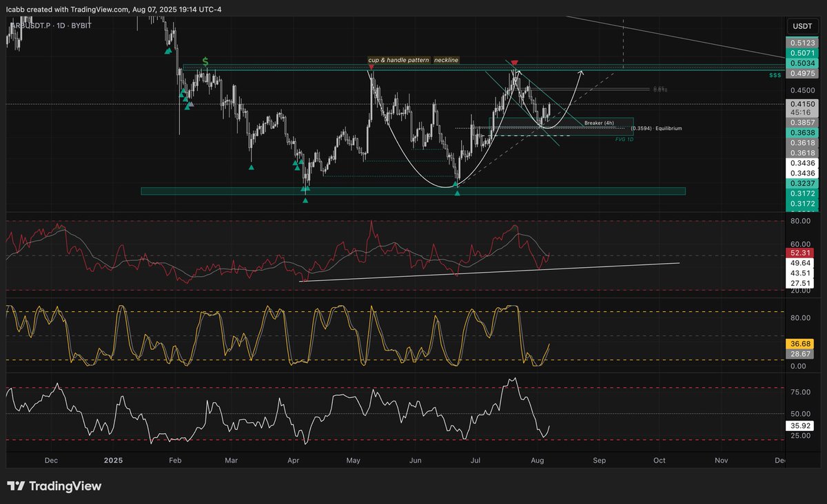Select the 'cup & handle pattern' label
The width and height of the screenshot is (827, 504).
tap(398, 60)
